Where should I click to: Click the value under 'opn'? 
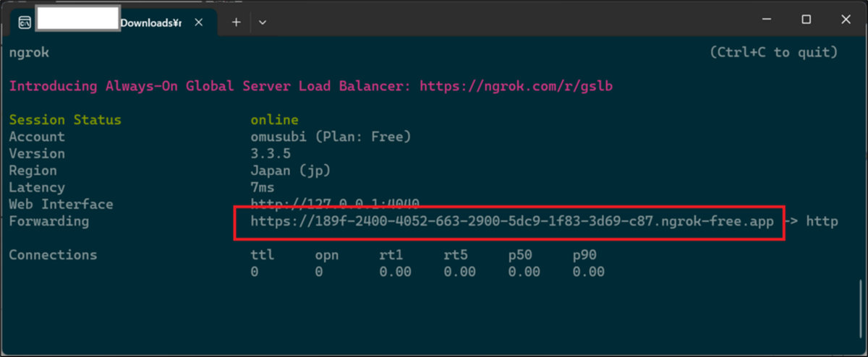pos(319,272)
